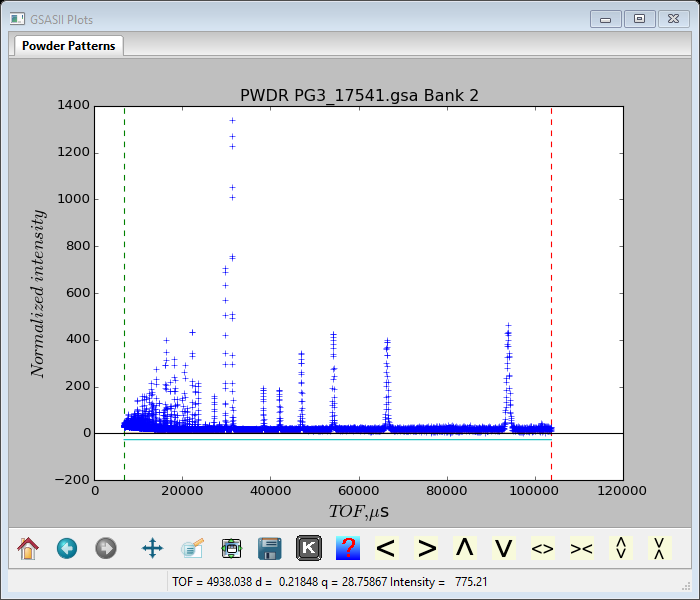Close the GSASII Plots window
Screen dimensions: 700x600
(x=673, y=19)
